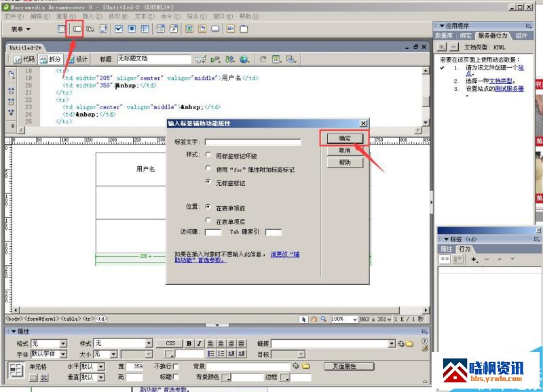Open the view options icon
This screenshot has height=392, width=543.
coord(277,60)
